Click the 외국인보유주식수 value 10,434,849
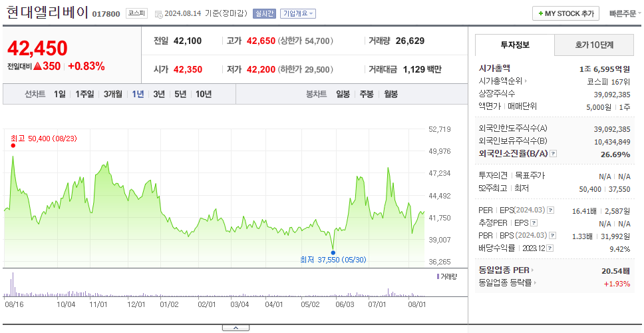This screenshot has height=333, width=644. [x=612, y=142]
